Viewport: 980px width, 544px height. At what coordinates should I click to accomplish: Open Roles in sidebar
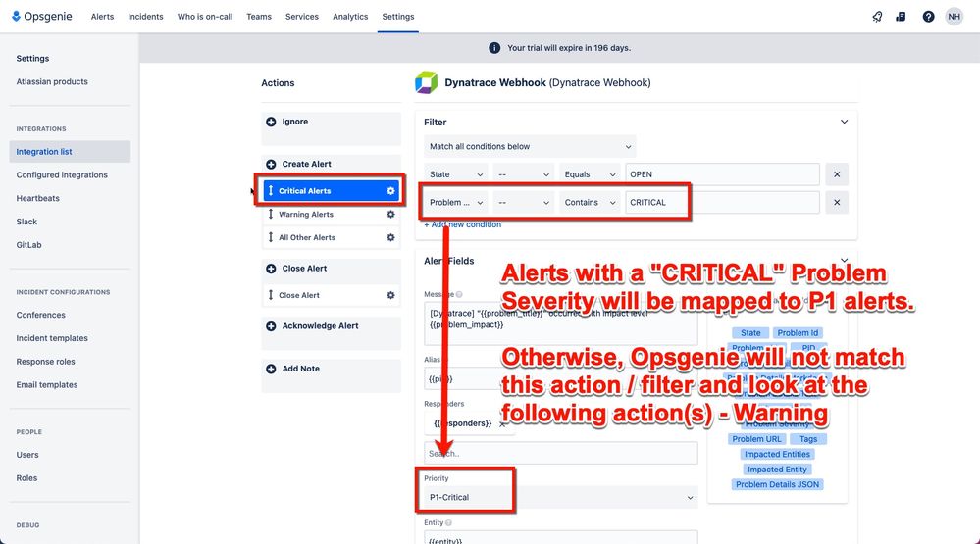tap(26, 478)
